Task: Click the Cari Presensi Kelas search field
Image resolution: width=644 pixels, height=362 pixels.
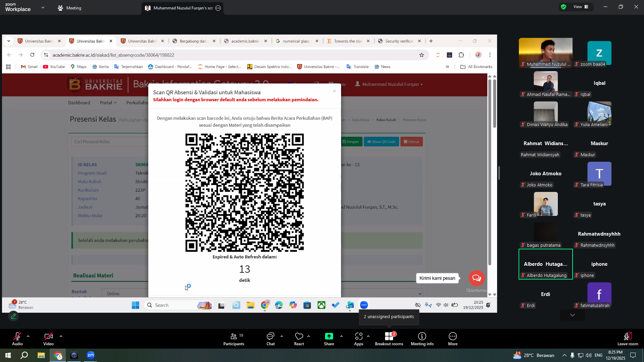Action: click(x=110, y=142)
